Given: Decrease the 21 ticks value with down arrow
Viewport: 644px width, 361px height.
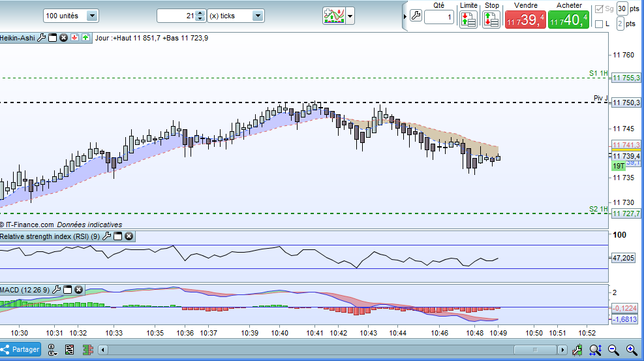Looking at the screenshot, I should click(x=200, y=19).
